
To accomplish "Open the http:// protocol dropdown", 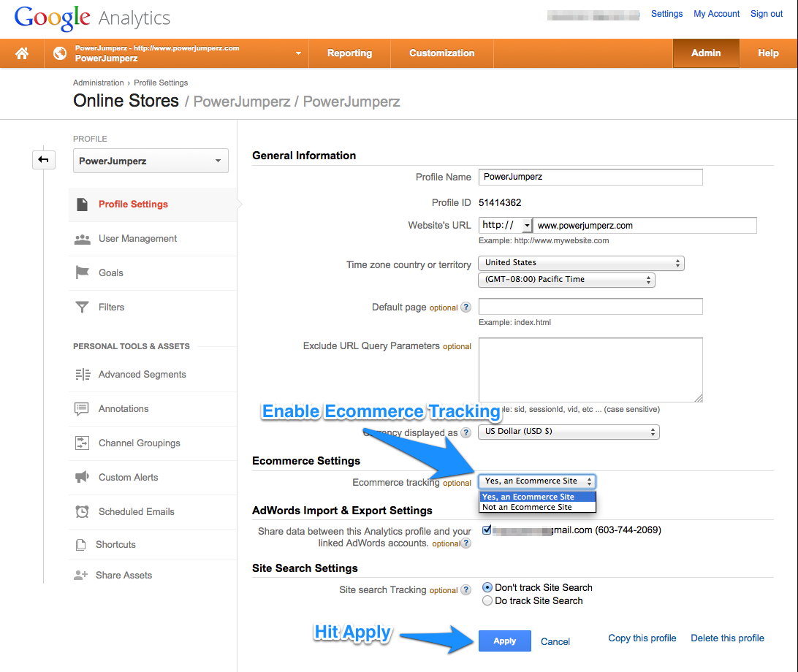I will (x=506, y=226).
